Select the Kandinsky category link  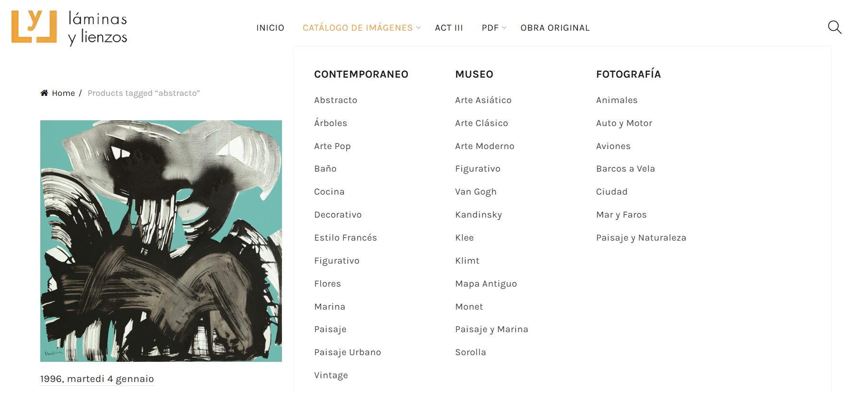[x=478, y=215]
